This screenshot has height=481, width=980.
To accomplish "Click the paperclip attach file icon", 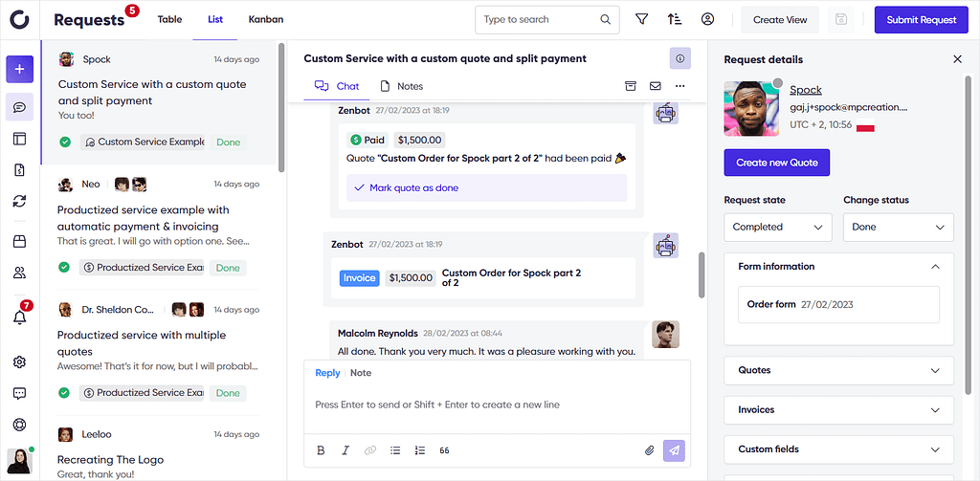I will [x=650, y=449].
